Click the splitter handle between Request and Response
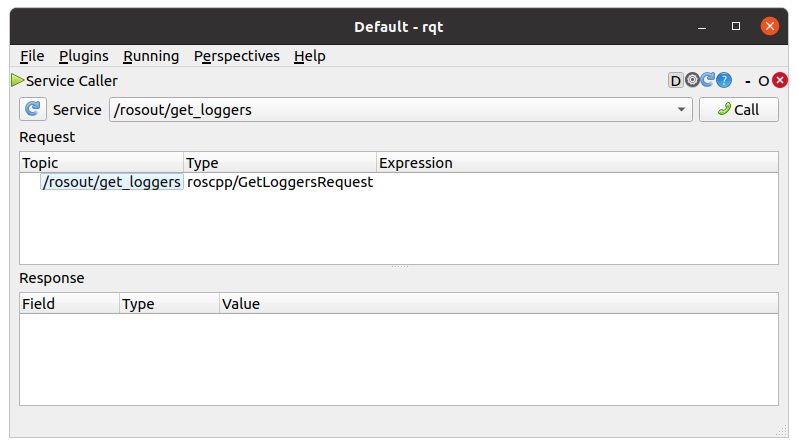 [399, 267]
